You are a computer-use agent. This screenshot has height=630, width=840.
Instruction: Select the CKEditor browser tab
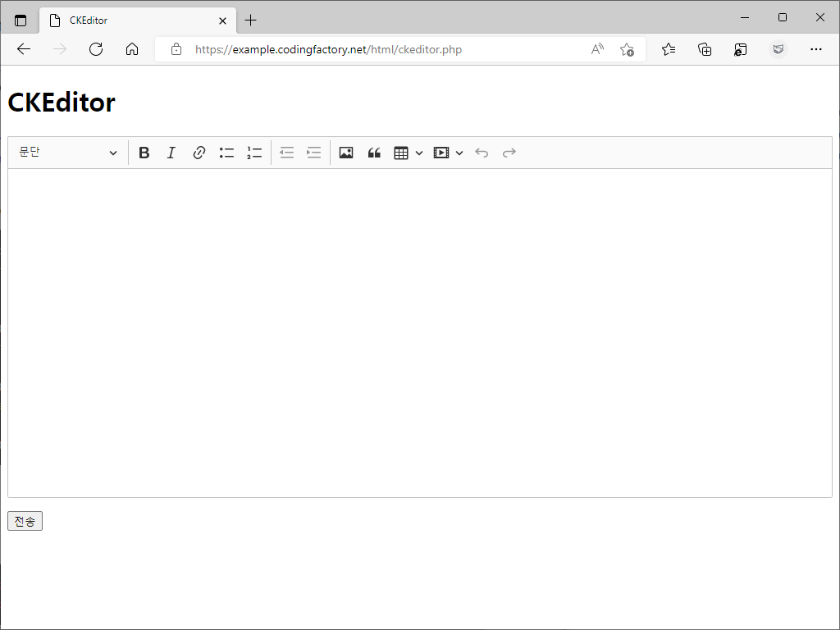point(138,21)
